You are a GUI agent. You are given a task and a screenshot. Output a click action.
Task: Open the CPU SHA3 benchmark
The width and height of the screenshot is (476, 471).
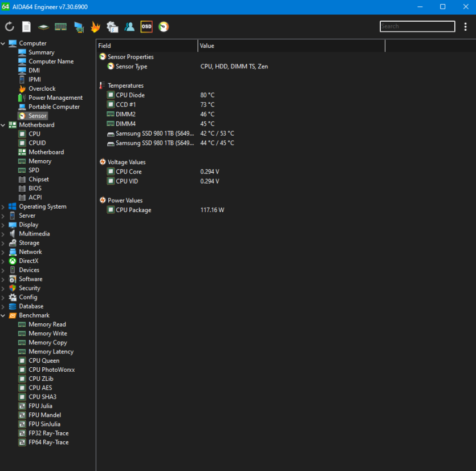click(x=43, y=397)
